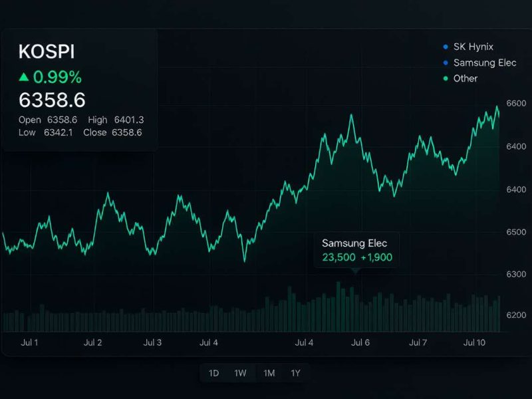
Task: Click the Jul 2 date label
Action: click(92, 342)
